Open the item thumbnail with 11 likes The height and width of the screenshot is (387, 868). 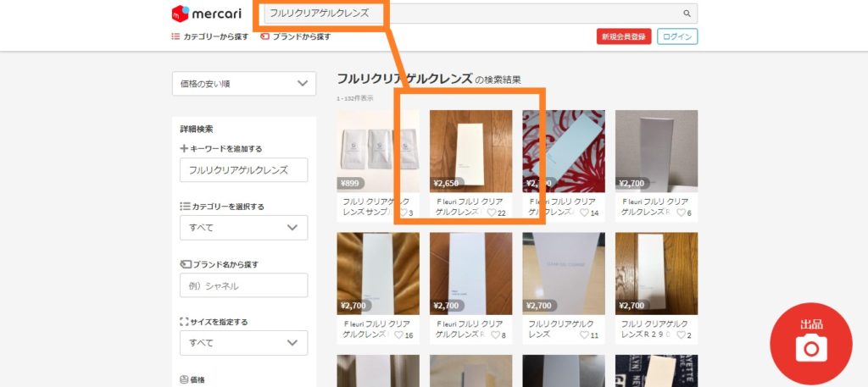564,274
